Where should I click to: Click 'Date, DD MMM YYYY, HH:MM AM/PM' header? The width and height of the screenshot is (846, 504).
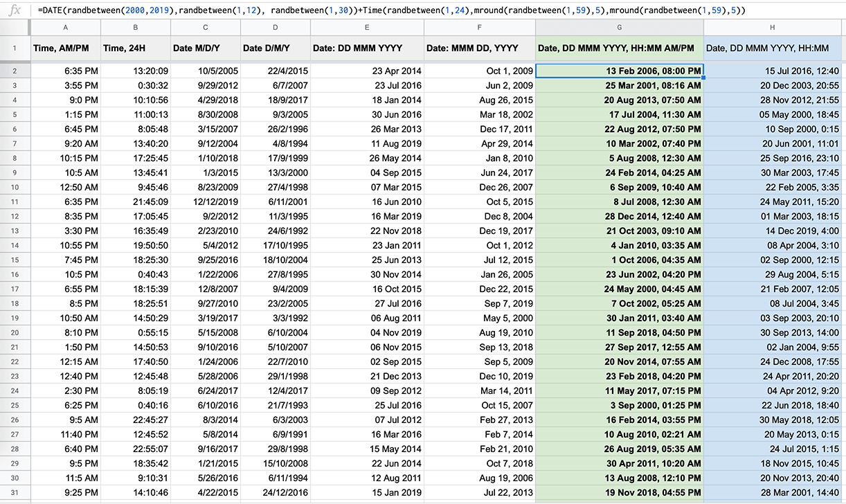pyautogui.click(x=620, y=48)
